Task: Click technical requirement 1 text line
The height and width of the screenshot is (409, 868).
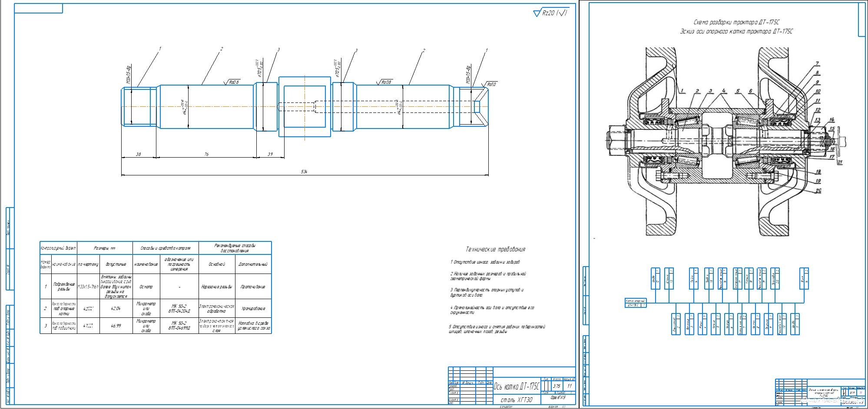Action: tap(485, 262)
